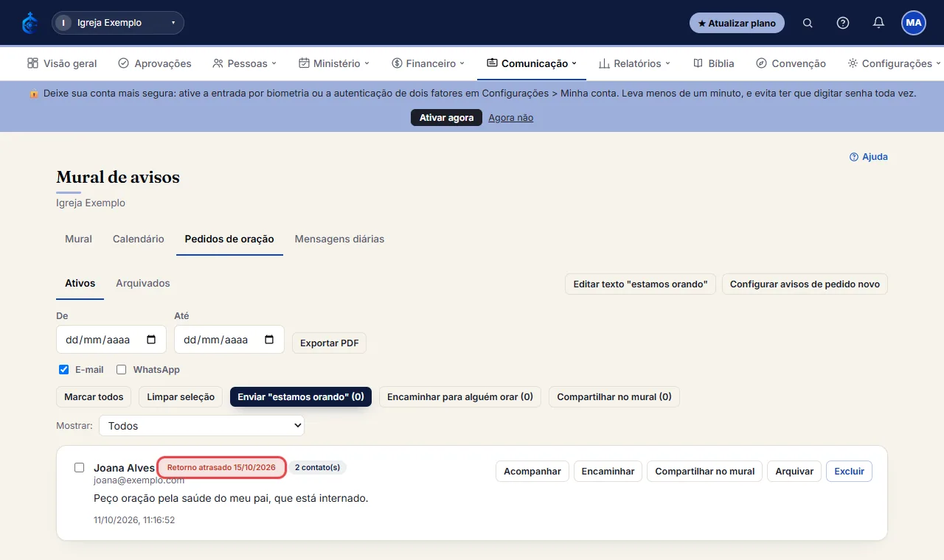
Task: Click the help question mark icon
Action: [x=843, y=23]
